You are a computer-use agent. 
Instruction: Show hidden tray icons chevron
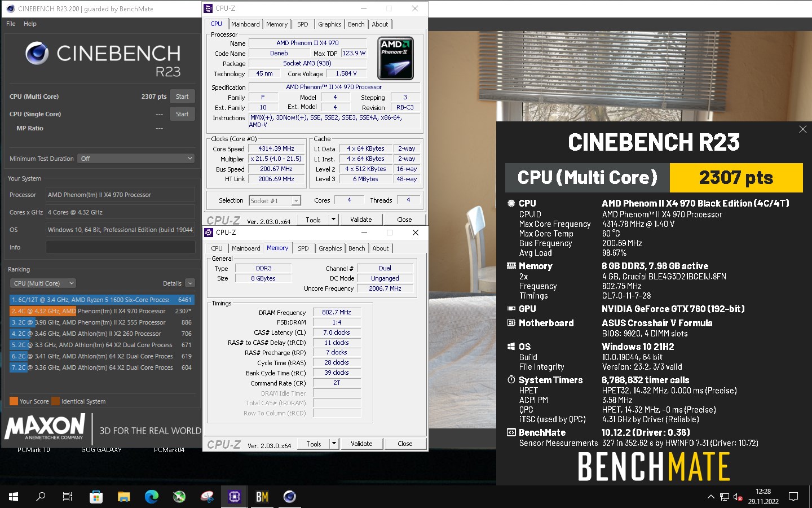pyautogui.click(x=710, y=497)
